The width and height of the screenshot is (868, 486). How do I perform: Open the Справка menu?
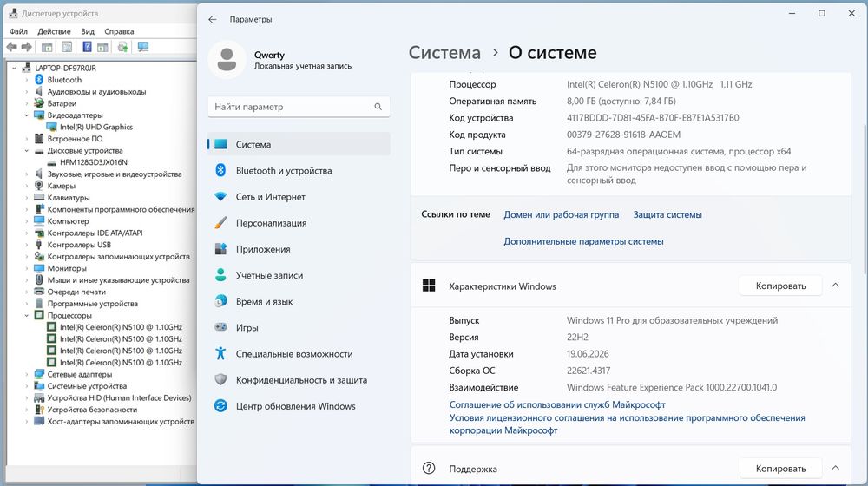click(x=119, y=31)
